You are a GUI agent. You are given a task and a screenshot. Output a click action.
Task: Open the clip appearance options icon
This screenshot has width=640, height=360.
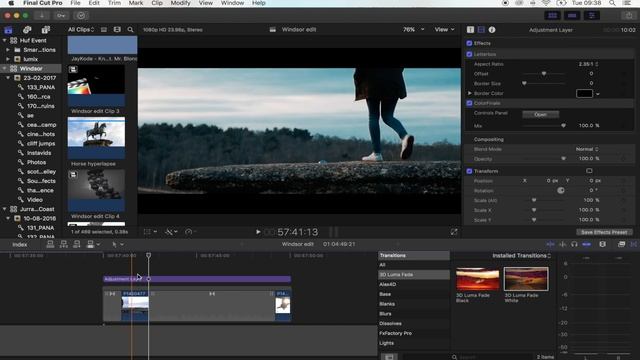(117, 30)
